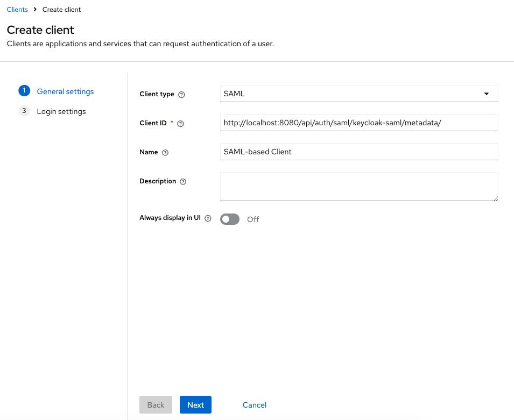The height and width of the screenshot is (420, 514).
Task: Click the Client type dropdown arrow
Action: (x=486, y=94)
